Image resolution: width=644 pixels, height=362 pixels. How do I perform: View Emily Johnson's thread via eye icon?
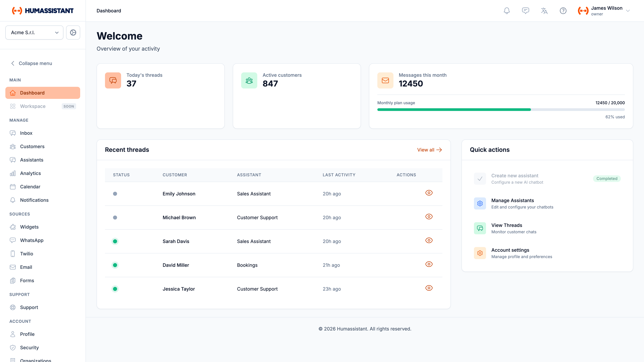pyautogui.click(x=429, y=193)
